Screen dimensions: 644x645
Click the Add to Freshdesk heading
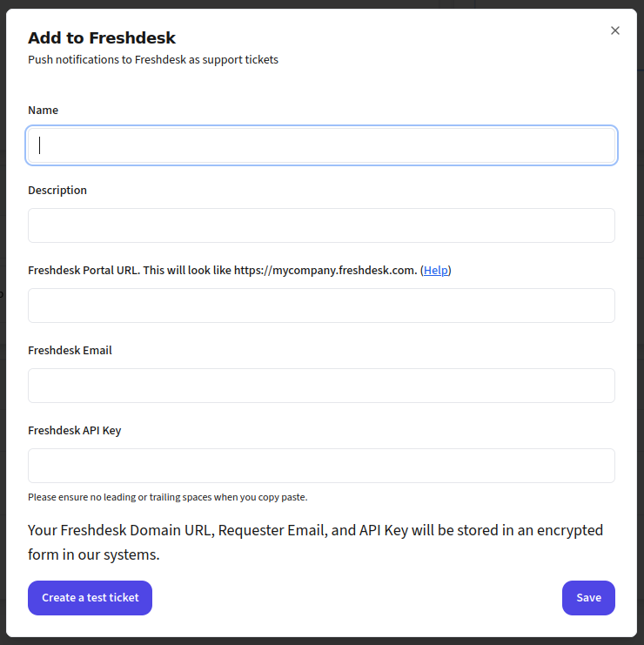[x=102, y=38]
